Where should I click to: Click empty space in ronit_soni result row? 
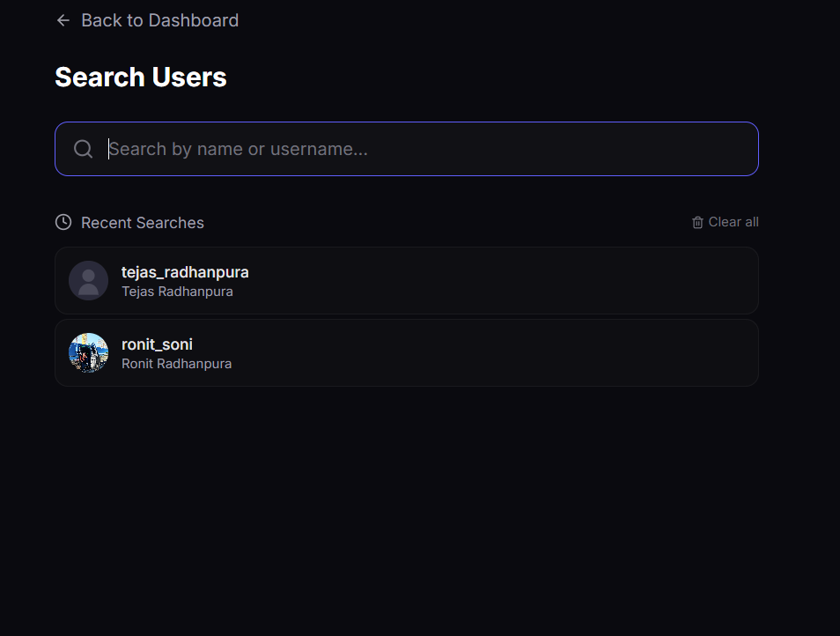click(x=511, y=352)
